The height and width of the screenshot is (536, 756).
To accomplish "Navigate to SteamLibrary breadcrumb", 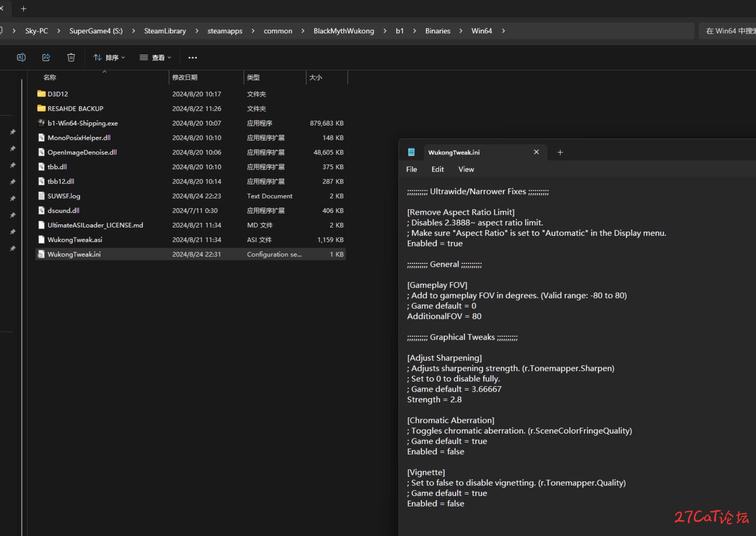I will coord(165,31).
